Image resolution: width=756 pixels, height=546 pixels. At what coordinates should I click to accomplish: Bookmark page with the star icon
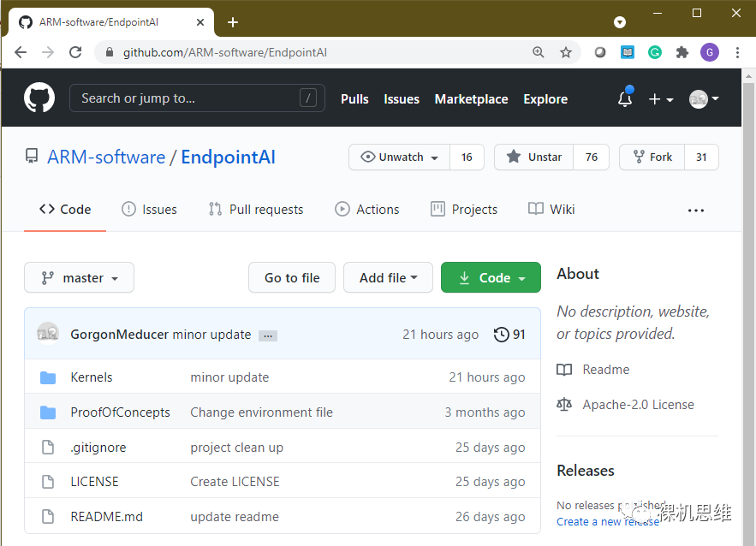tap(566, 52)
